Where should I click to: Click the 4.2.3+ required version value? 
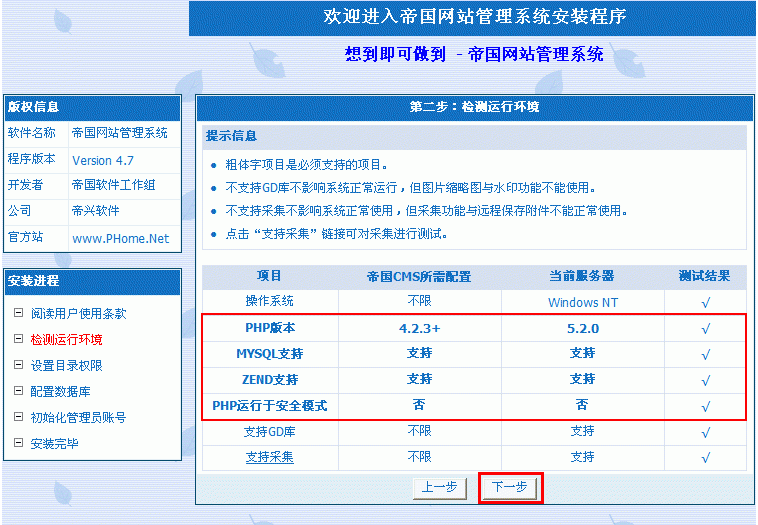pyautogui.click(x=420, y=329)
